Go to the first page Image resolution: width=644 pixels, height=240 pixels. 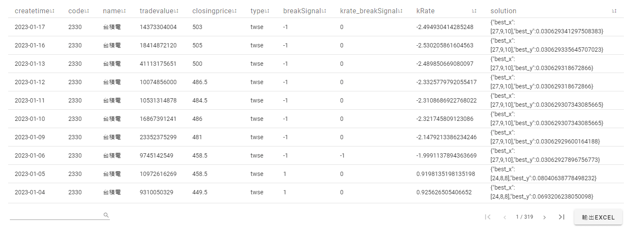pyautogui.click(x=487, y=217)
